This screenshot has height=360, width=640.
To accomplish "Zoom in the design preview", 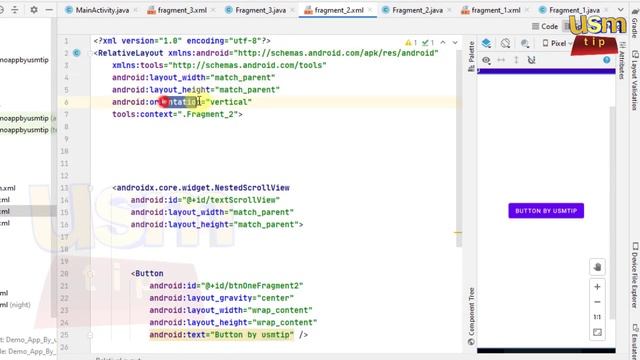I will tap(597, 287).
